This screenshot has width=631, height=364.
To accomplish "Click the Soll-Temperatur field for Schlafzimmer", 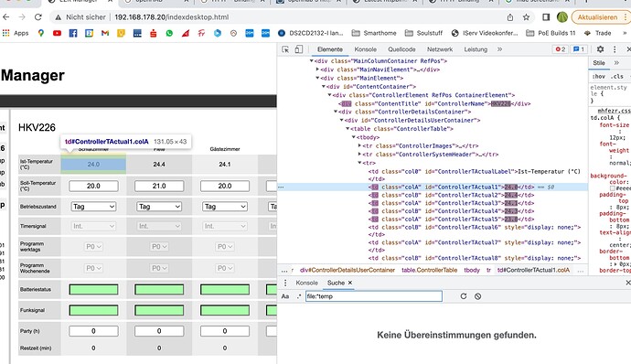I will pyautogui.click(x=93, y=186).
